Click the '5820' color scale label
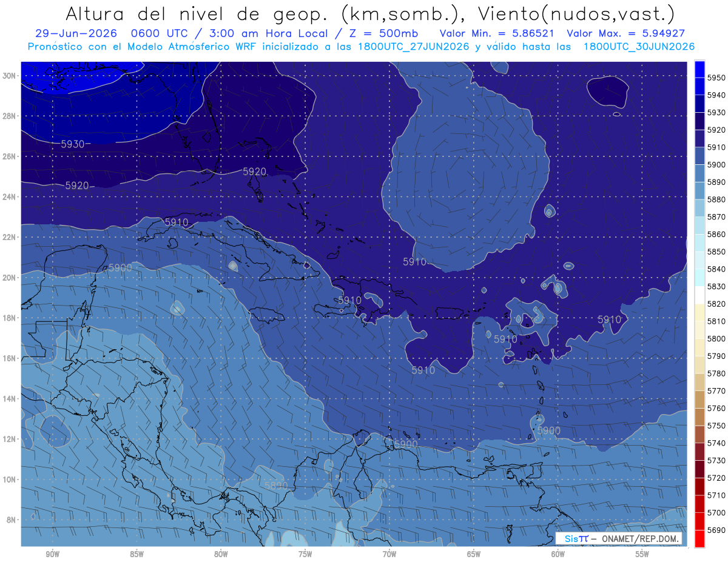Image resolution: width=728 pixels, height=562 pixels. [718, 304]
